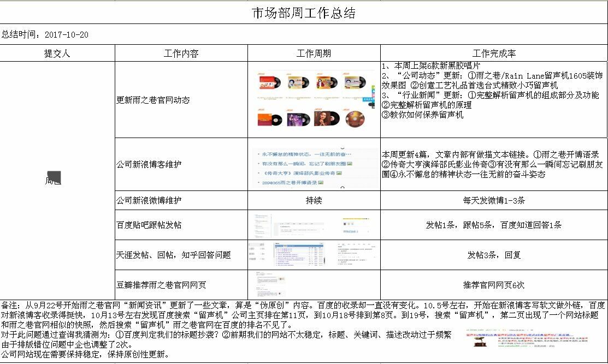This screenshot has height=364, width=608.
Task: Click the 豆瓣推荐雨之巷官网网页 cell
Action: click(181, 285)
